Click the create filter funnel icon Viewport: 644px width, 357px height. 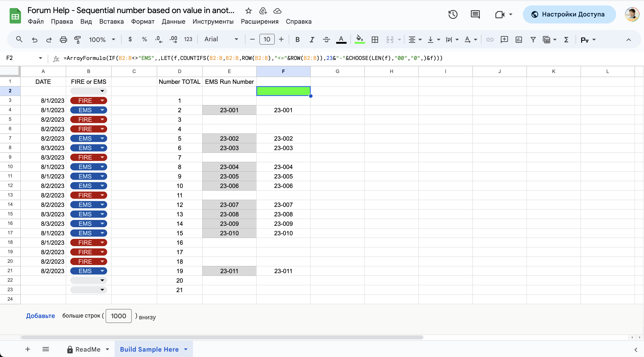click(x=533, y=39)
